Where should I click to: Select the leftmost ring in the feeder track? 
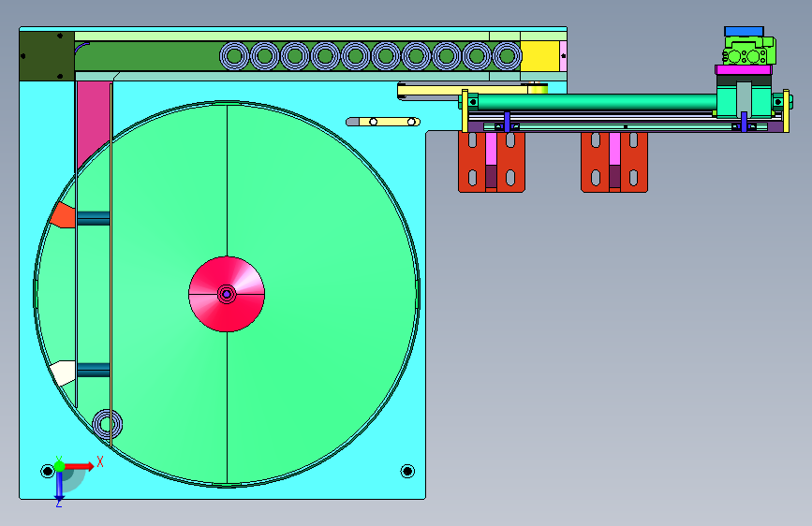[234, 56]
